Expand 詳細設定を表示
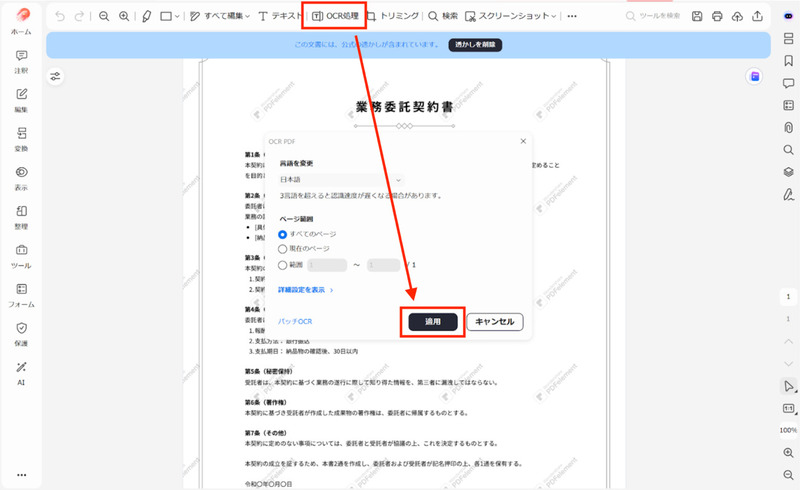The height and width of the screenshot is (490, 800). (x=306, y=290)
